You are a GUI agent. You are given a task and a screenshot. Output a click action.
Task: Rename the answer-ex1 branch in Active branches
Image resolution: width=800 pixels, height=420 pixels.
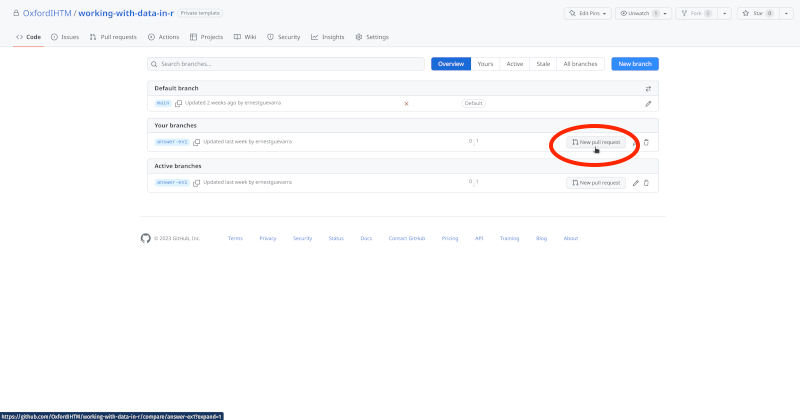pyautogui.click(x=635, y=183)
